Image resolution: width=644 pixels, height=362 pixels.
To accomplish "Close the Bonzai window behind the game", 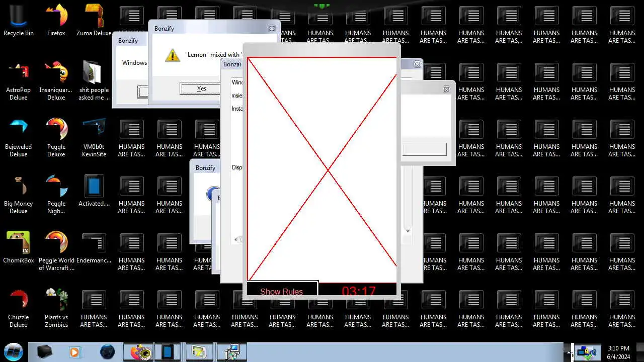I will tap(417, 64).
